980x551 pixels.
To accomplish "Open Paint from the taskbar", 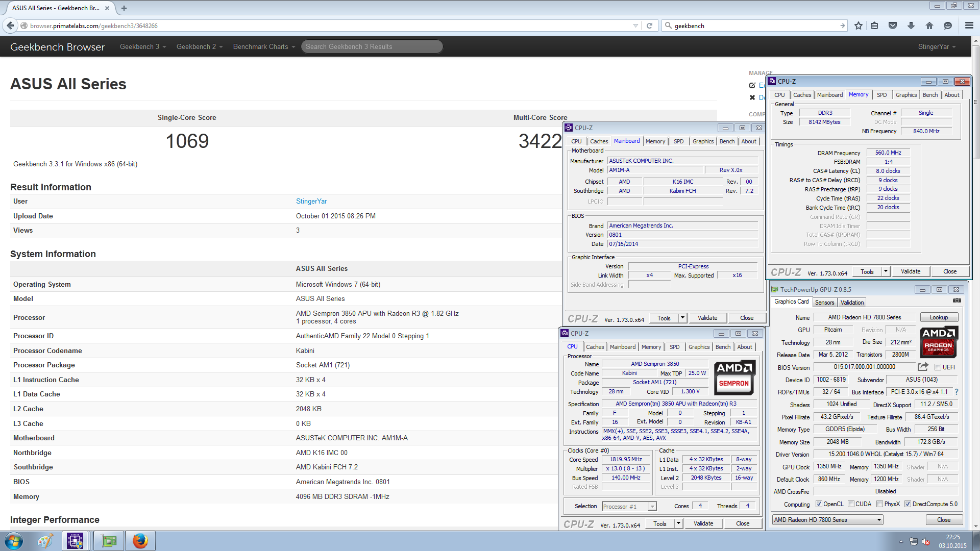I will click(x=44, y=541).
